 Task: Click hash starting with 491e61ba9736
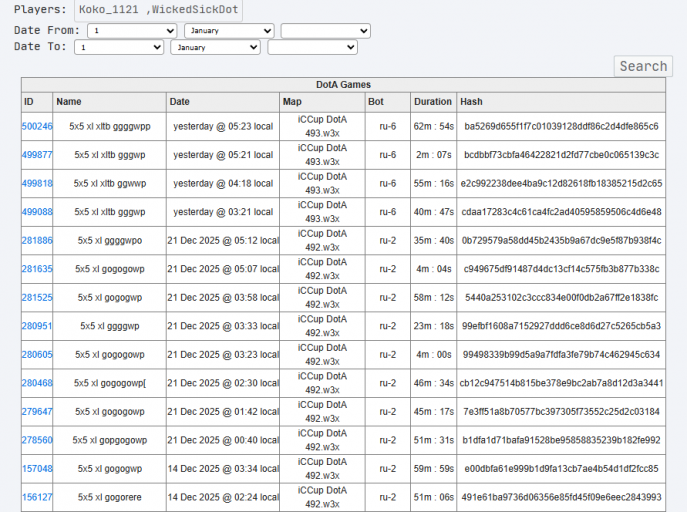[x=561, y=497]
